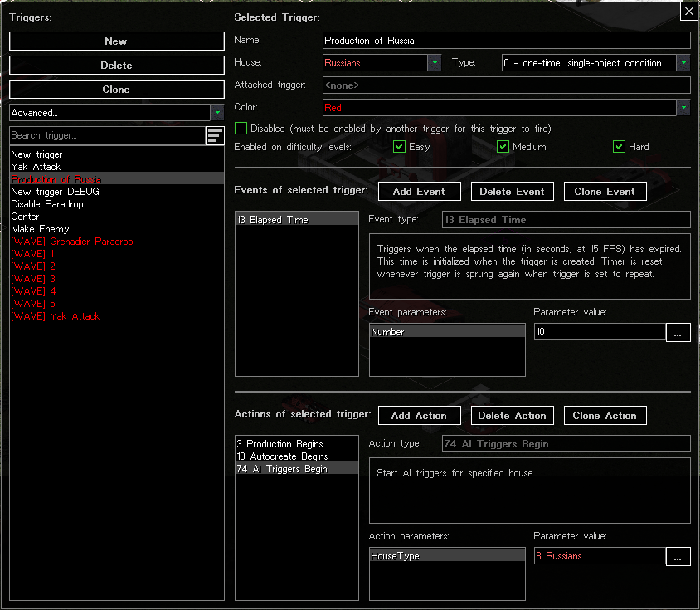Click Delete Event button

[512, 191]
